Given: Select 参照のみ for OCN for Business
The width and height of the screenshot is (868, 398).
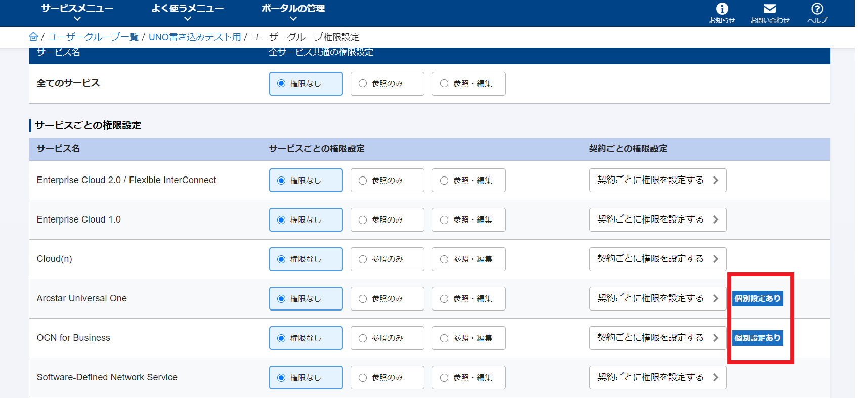Looking at the screenshot, I should pyautogui.click(x=387, y=338).
